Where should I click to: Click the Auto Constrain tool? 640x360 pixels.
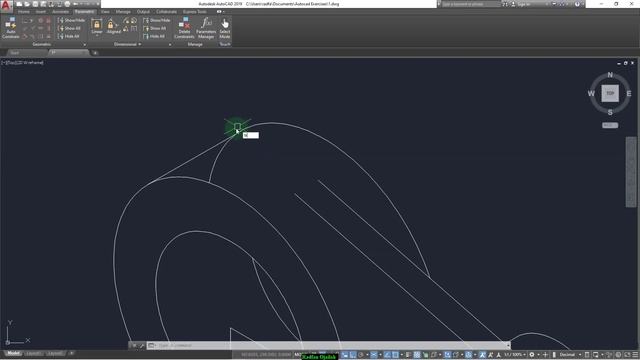tap(11, 28)
